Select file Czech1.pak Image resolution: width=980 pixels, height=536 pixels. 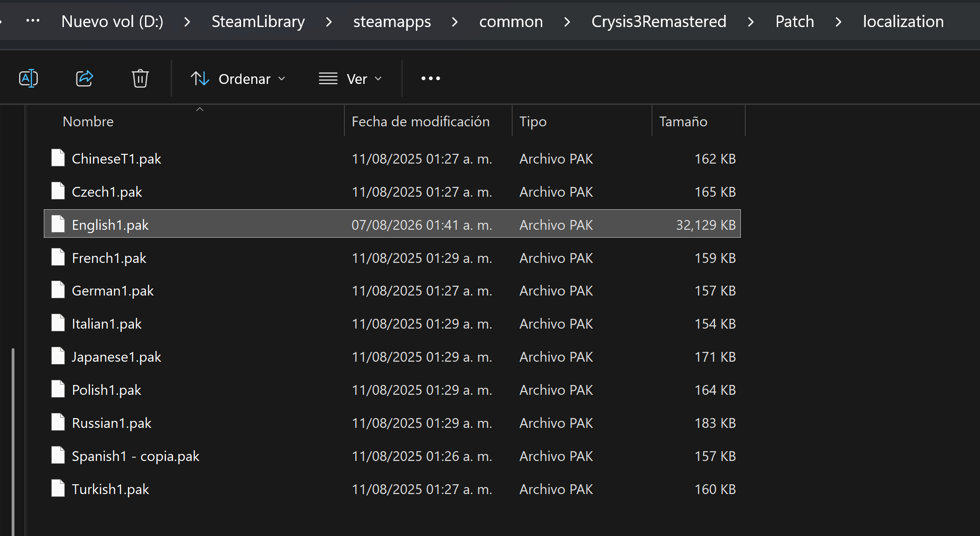[x=392, y=192]
